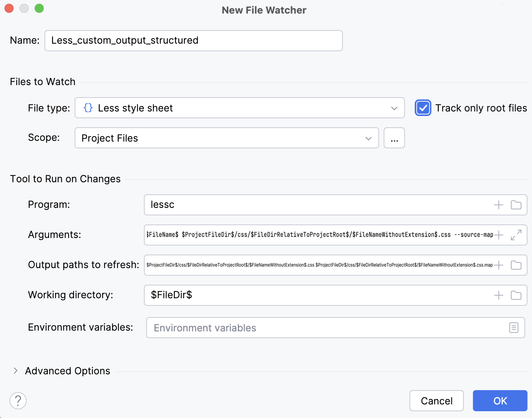Open the dialog help via question mark icon
532x418 pixels.
[x=18, y=401]
